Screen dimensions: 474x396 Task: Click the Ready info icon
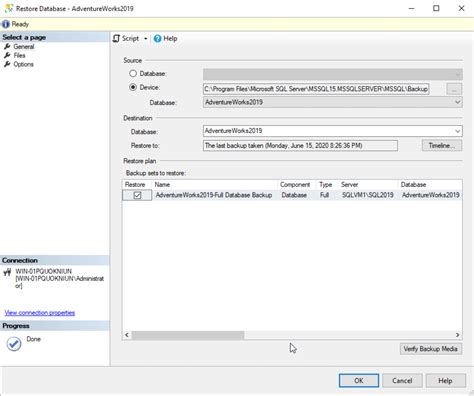6,24
